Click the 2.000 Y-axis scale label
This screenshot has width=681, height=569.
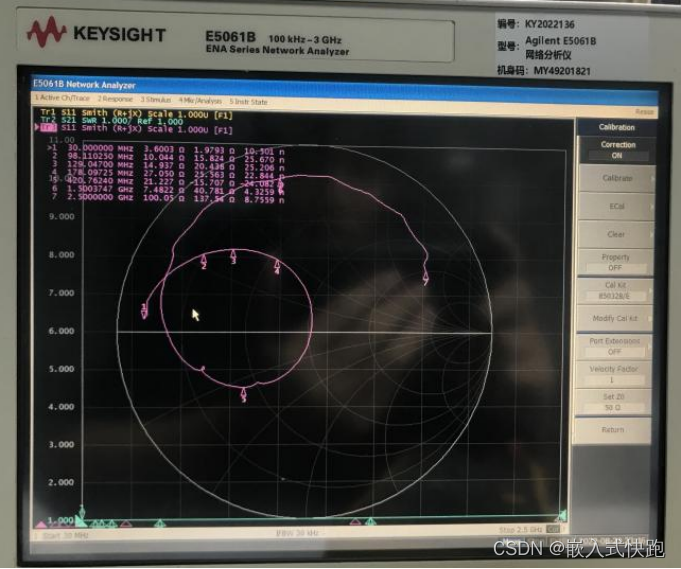point(61,483)
